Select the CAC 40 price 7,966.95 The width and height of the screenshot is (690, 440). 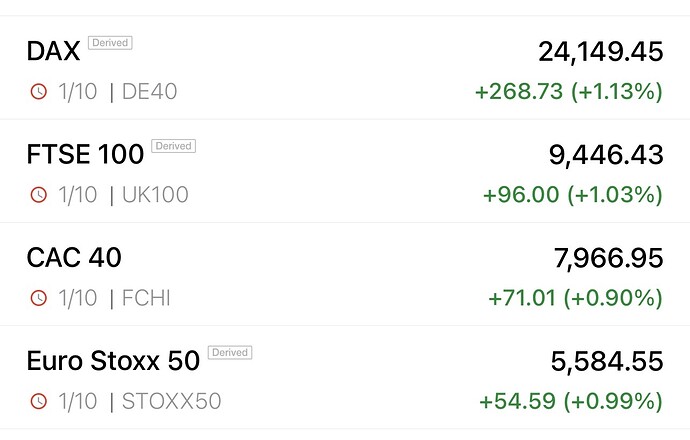click(608, 257)
